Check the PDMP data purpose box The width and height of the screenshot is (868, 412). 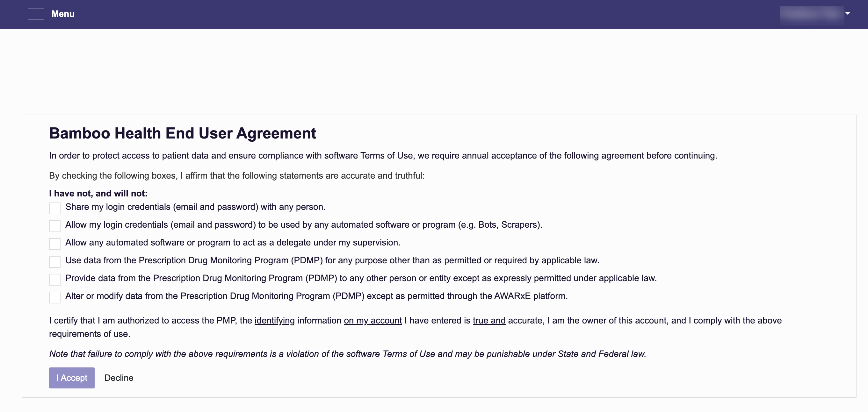54,261
